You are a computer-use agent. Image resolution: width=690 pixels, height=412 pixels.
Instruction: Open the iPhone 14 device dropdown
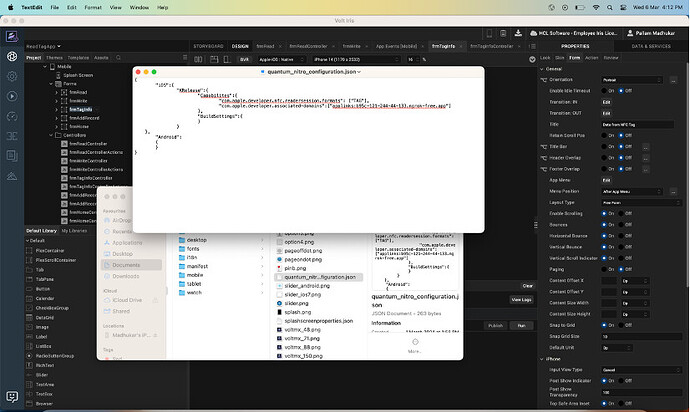[x=356, y=59]
